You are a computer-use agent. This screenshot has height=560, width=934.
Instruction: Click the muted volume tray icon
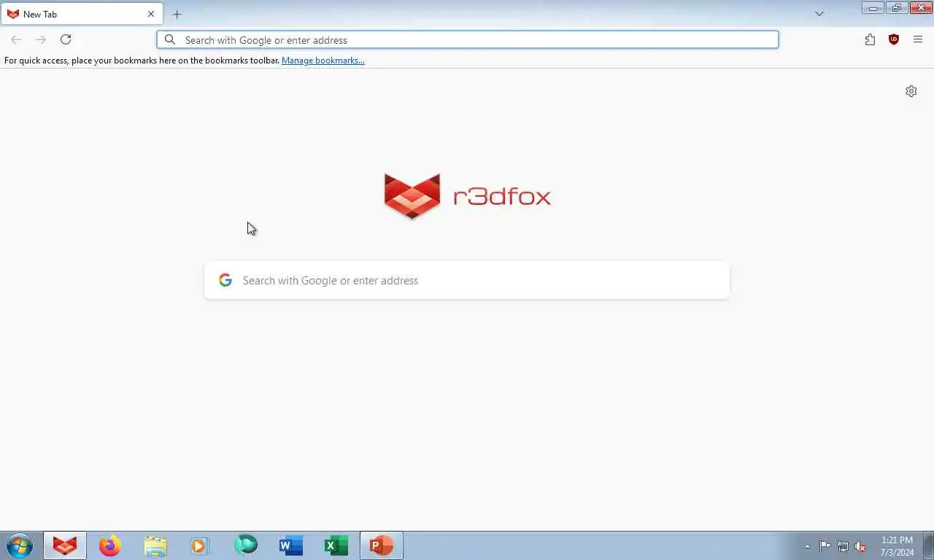click(861, 546)
